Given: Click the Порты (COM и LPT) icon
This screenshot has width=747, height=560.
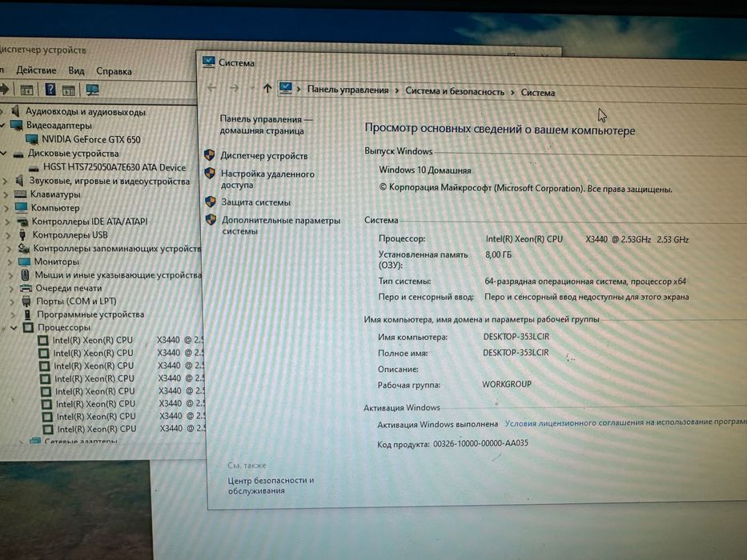Looking at the screenshot, I should pos(26,301).
